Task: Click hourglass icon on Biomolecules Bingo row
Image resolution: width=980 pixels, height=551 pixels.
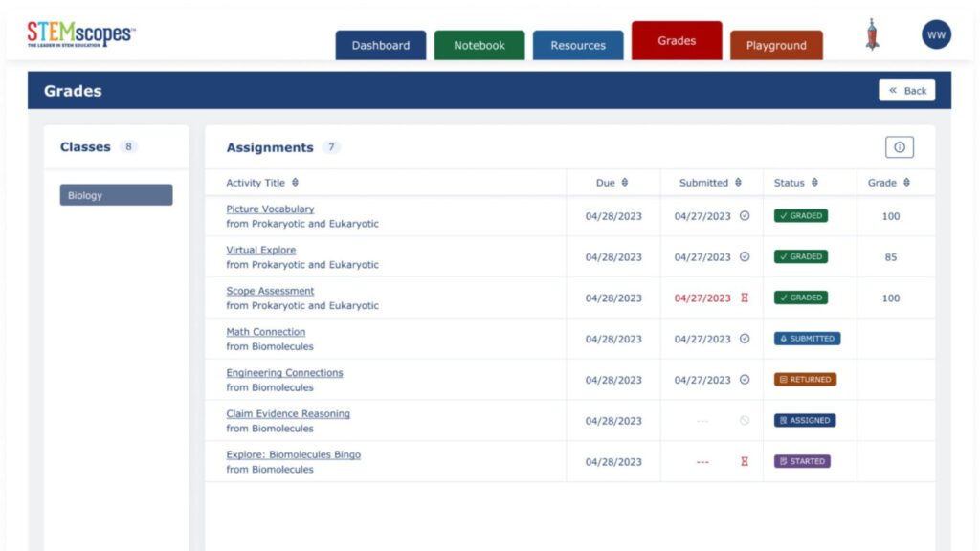Action: click(x=745, y=462)
